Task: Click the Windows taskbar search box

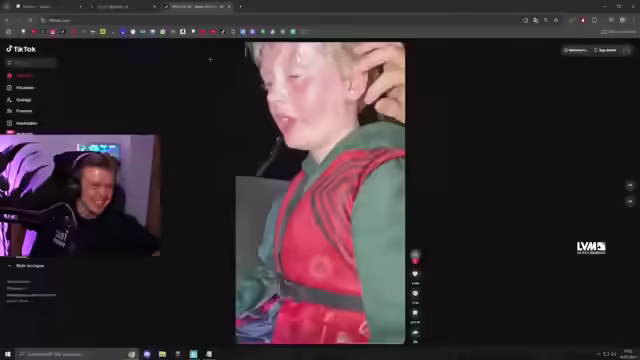Action: pyautogui.click(x=77, y=354)
